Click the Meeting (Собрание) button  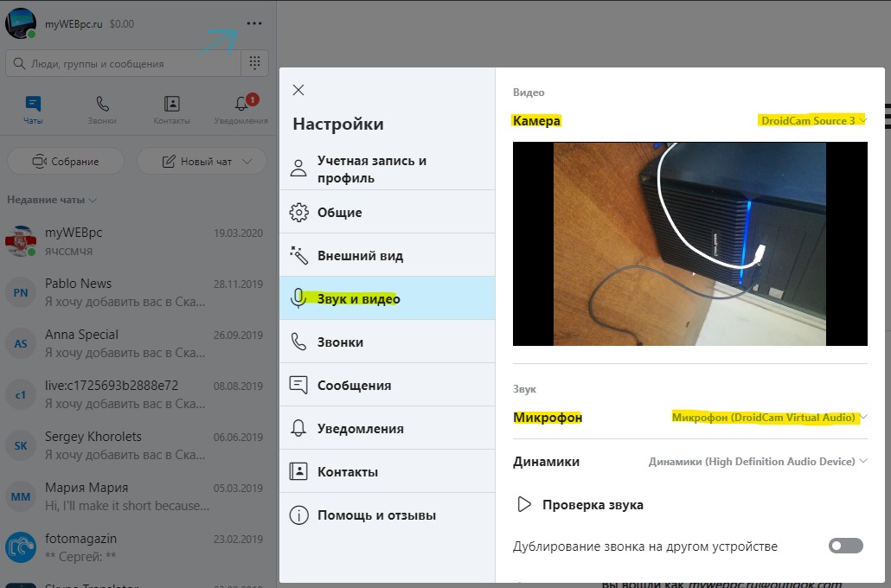(x=66, y=162)
